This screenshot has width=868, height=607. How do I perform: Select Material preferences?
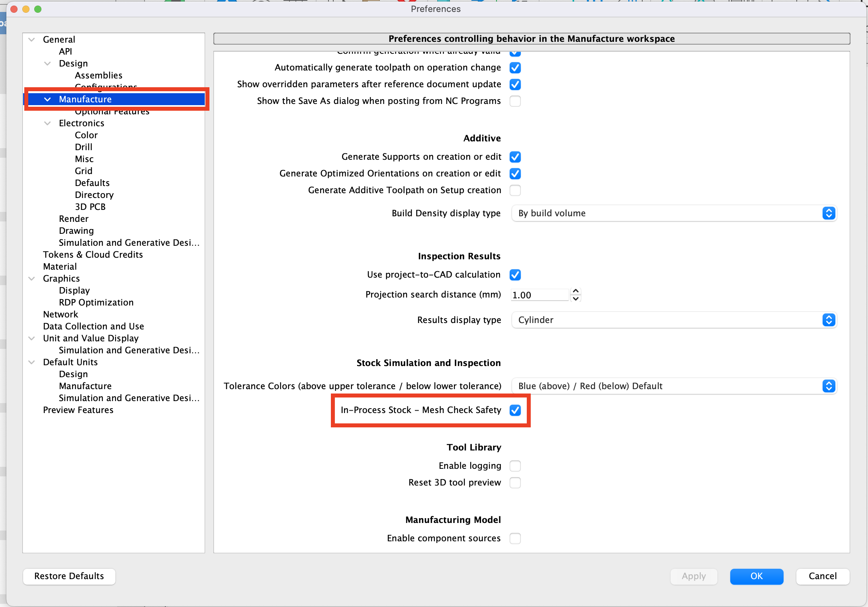point(60,266)
